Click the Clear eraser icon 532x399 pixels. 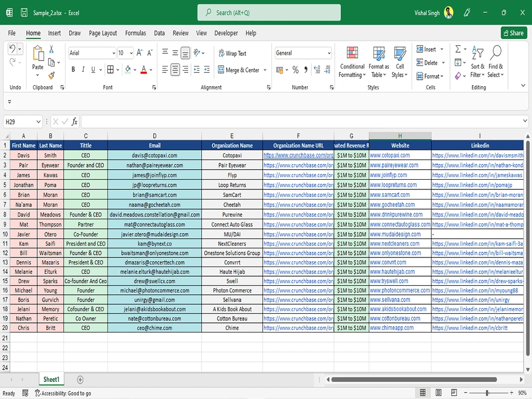coord(458,76)
